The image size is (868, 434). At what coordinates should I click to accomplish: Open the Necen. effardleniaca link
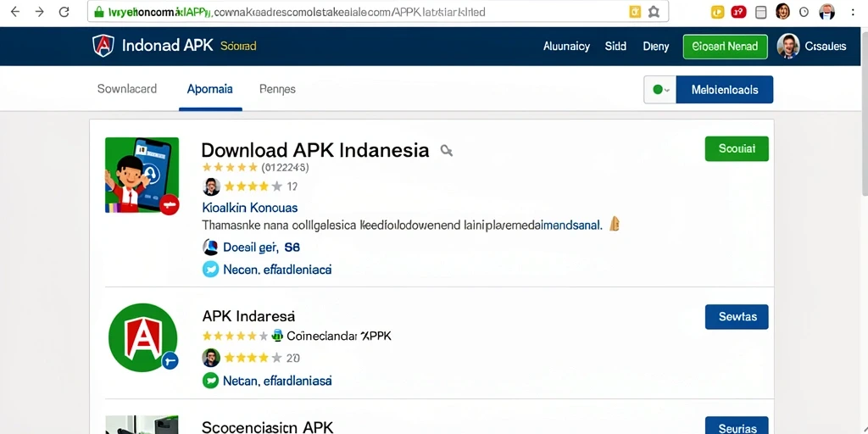277,270
